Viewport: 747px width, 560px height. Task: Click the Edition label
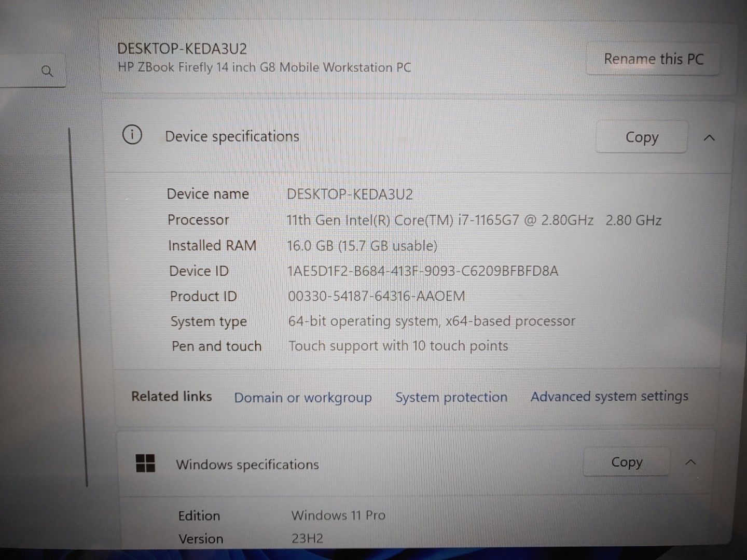pos(199,516)
